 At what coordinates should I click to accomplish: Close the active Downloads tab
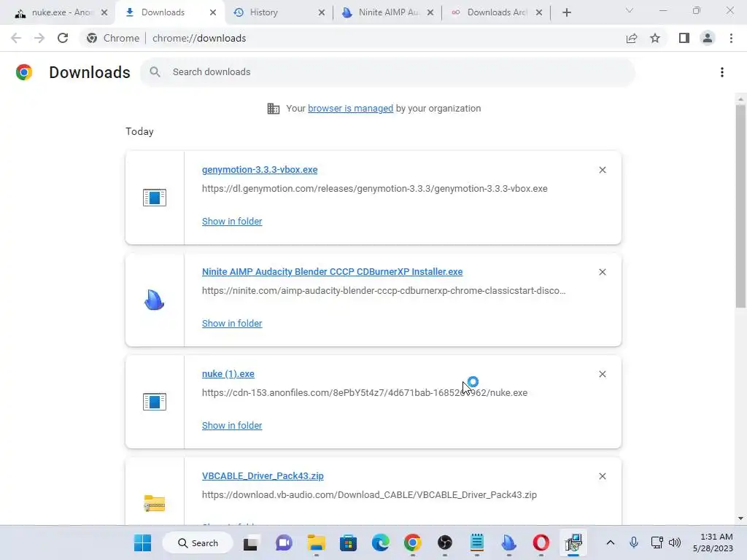pyautogui.click(x=213, y=13)
